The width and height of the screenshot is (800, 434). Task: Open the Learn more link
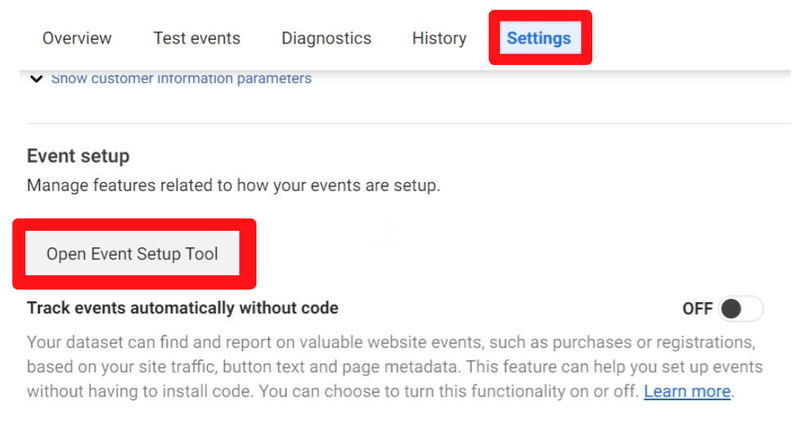click(x=688, y=391)
